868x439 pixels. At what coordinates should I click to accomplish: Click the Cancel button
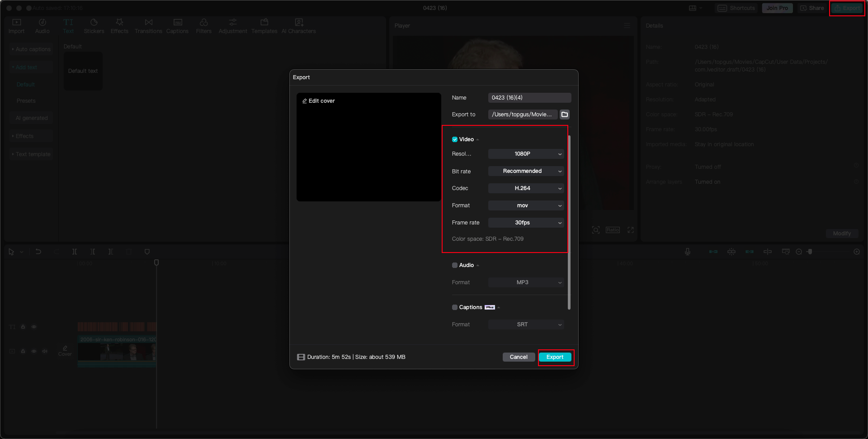(x=519, y=357)
